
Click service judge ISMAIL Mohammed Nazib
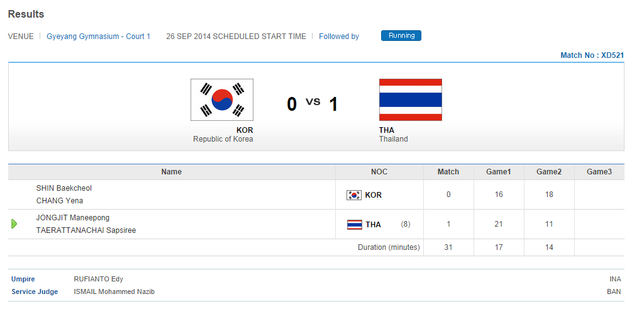pos(114,291)
